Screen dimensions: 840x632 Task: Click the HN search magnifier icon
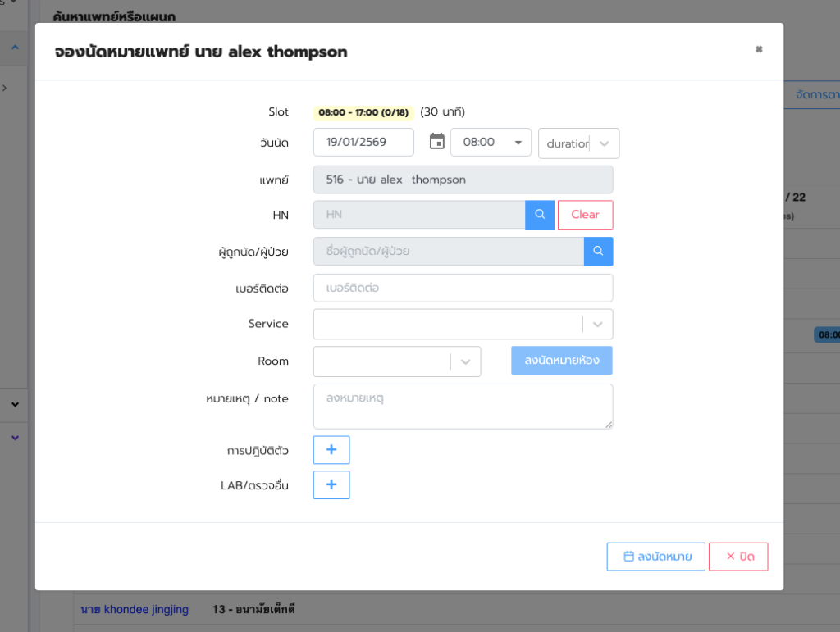click(540, 215)
